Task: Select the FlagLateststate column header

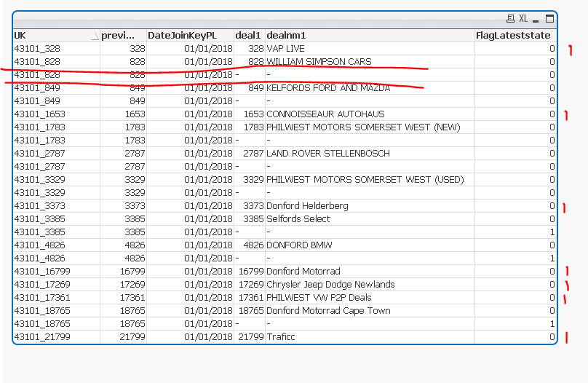Action: pyautogui.click(x=515, y=35)
